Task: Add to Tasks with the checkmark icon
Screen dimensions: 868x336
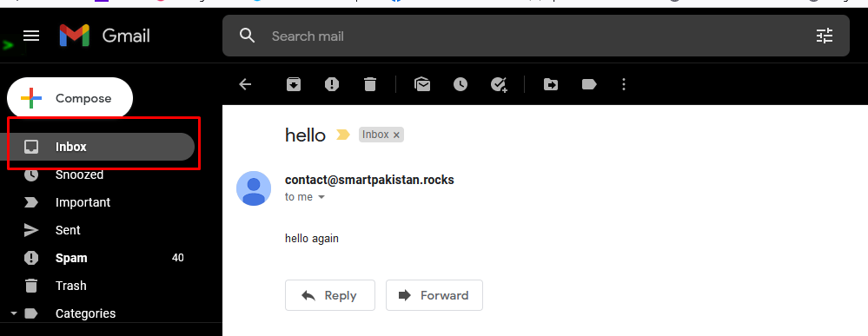Action: click(x=499, y=84)
